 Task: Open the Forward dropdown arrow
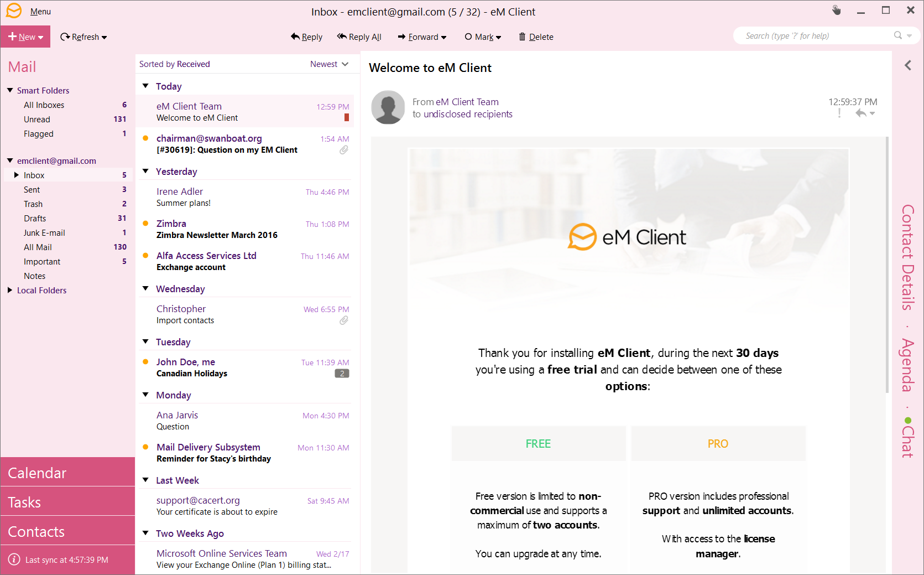click(443, 38)
